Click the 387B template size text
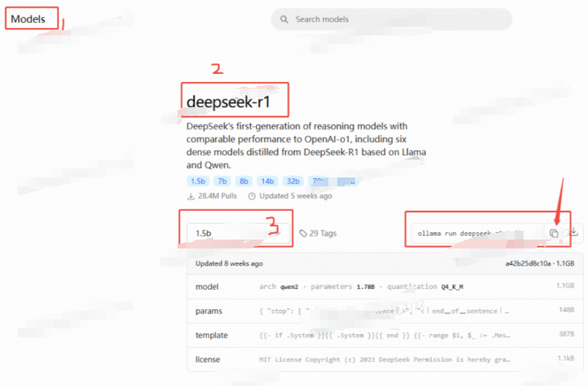588x386 pixels. [x=567, y=334]
